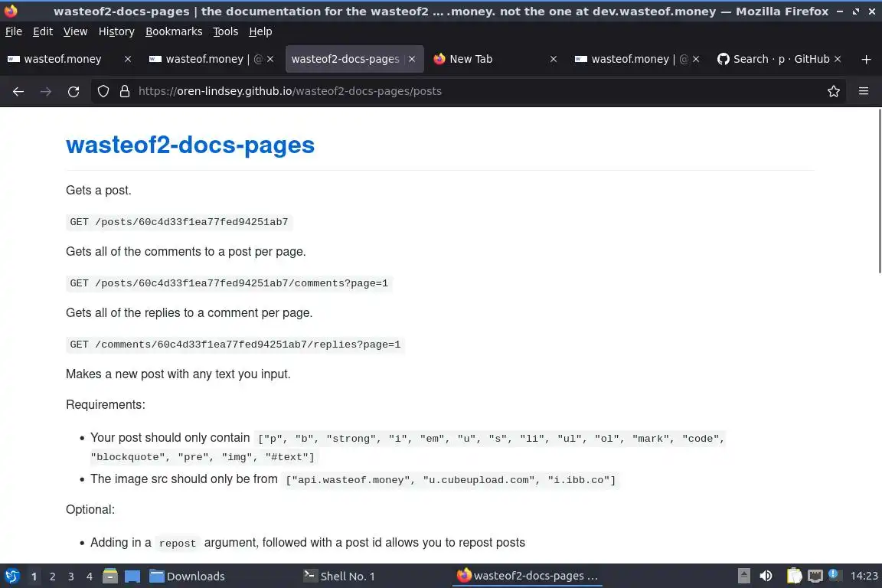Screen dimensions: 882x588
Task: Click the inline code word repost
Action: 177,543
